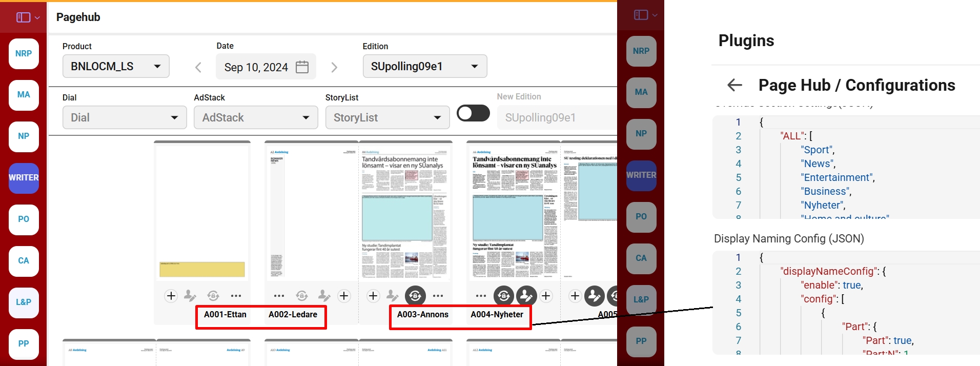Expand the Edition dropdown SUpolling09e1
Screen dimensions: 980x366
pos(424,66)
